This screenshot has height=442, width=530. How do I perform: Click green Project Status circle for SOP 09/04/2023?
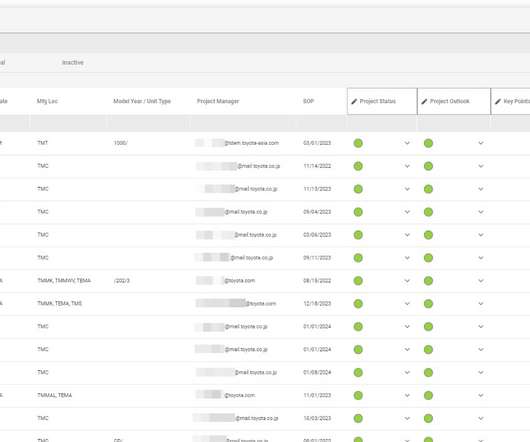click(358, 212)
